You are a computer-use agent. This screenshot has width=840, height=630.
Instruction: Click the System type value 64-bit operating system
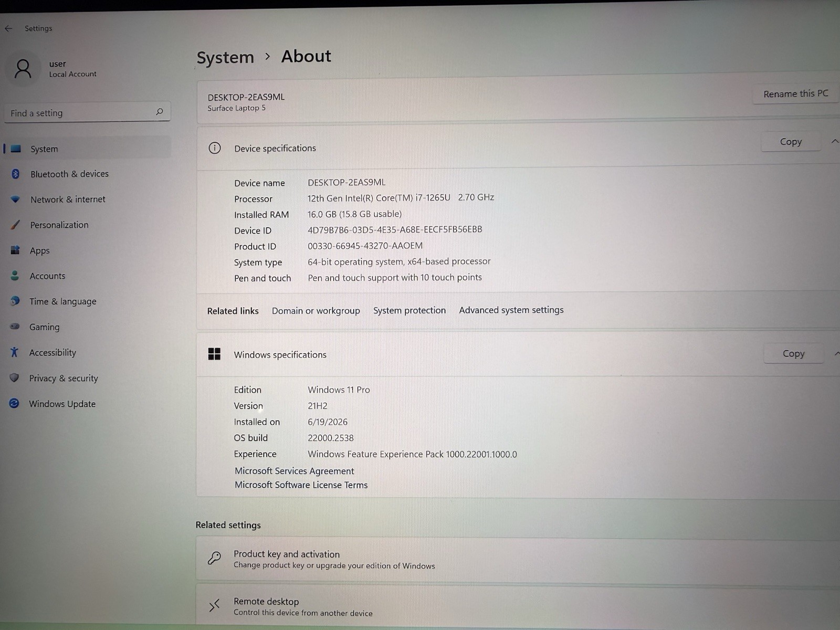pos(399,261)
